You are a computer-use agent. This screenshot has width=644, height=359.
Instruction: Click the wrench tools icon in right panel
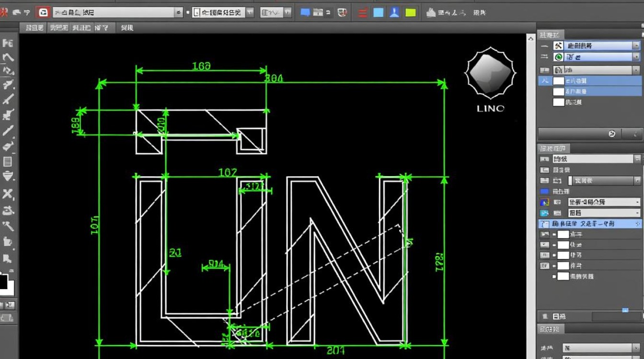click(x=558, y=45)
